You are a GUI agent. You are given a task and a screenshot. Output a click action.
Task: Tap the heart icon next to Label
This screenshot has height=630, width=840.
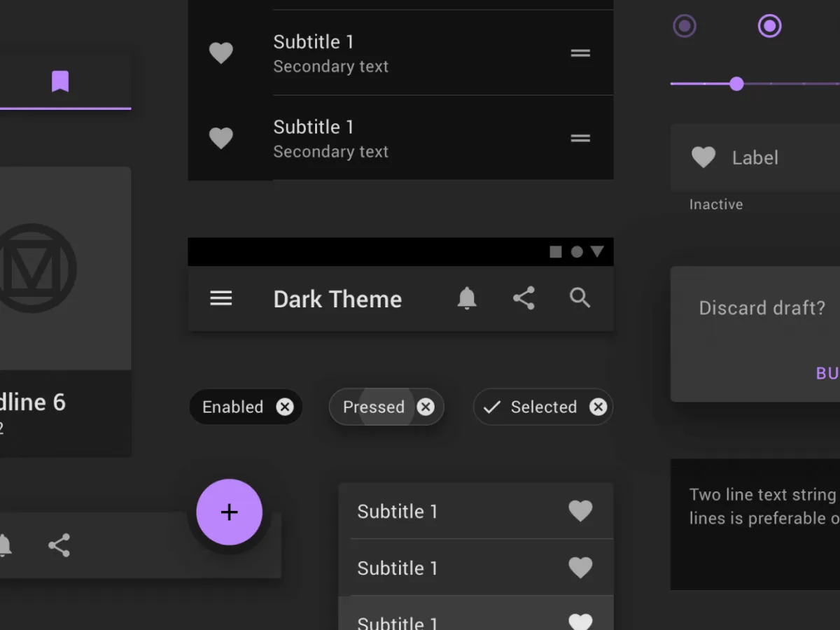pyautogui.click(x=703, y=157)
